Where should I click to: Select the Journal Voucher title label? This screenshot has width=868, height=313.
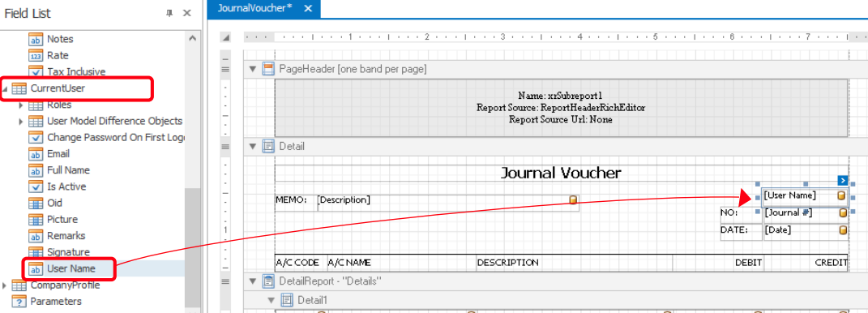[x=561, y=173]
